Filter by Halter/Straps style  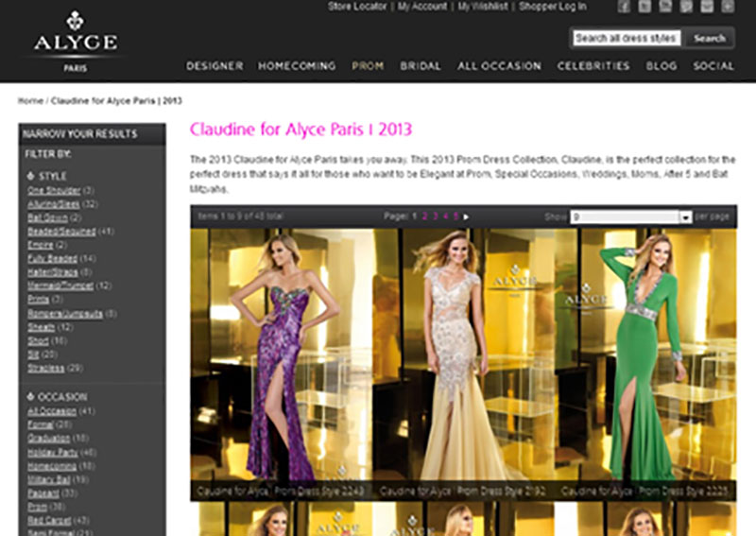click(x=52, y=272)
